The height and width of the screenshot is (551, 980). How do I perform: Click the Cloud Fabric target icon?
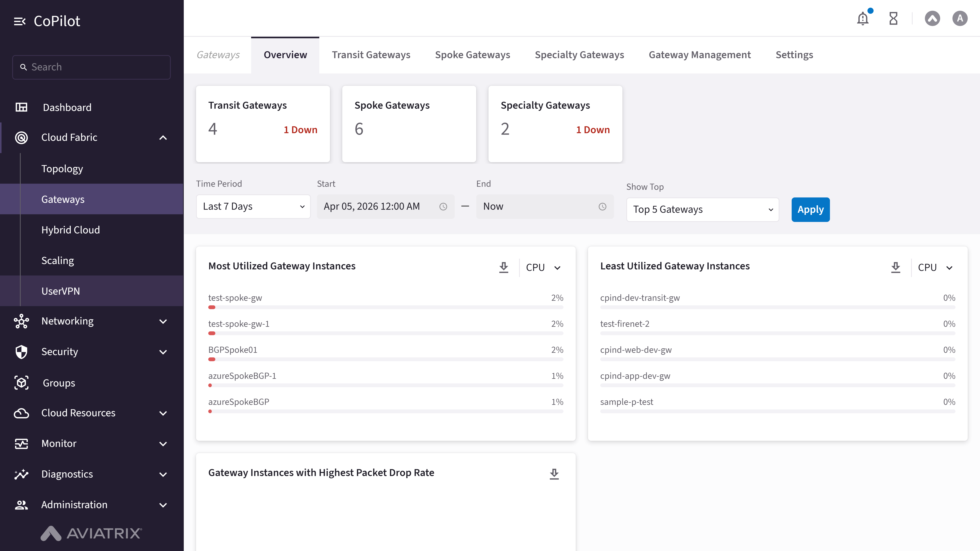pyautogui.click(x=21, y=137)
